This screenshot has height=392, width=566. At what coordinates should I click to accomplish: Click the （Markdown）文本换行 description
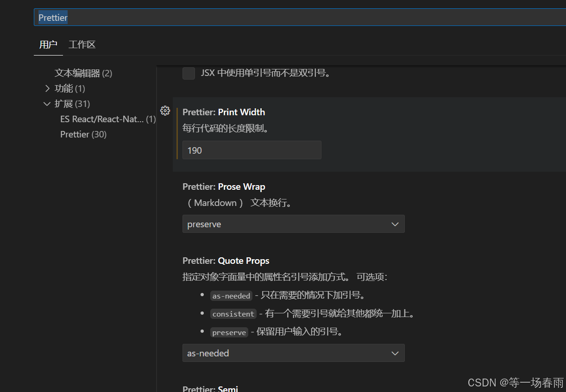pos(239,203)
